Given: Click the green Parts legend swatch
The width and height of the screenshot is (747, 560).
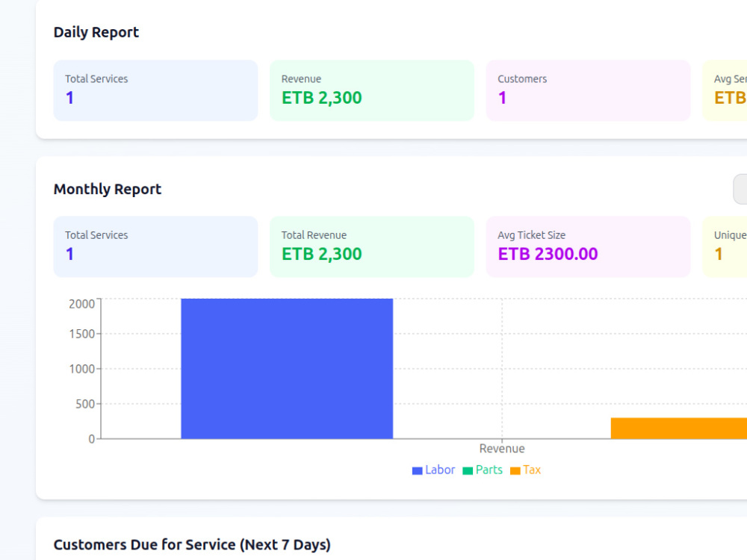Looking at the screenshot, I should 468,471.
